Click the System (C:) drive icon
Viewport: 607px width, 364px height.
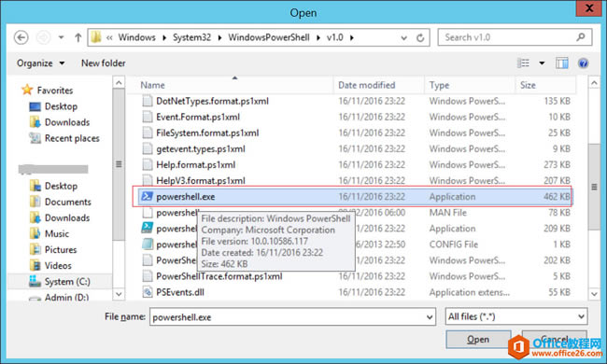pos(35,281)
